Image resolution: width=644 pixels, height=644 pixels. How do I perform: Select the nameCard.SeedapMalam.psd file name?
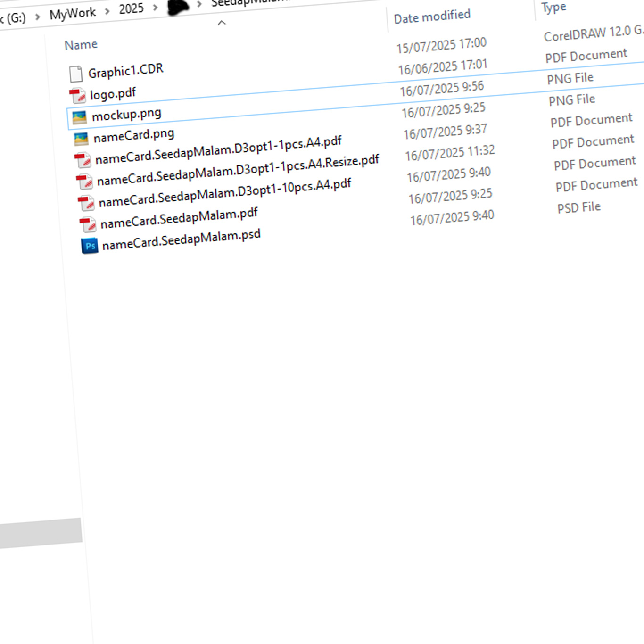click(x=181, y=239)
